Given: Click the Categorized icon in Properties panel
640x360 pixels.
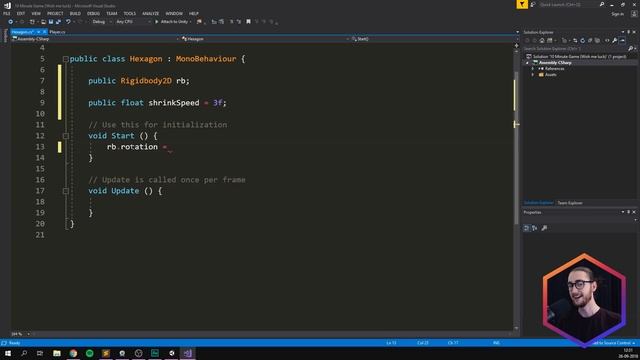Looking at the screenshot, I should tap(527, 228).
